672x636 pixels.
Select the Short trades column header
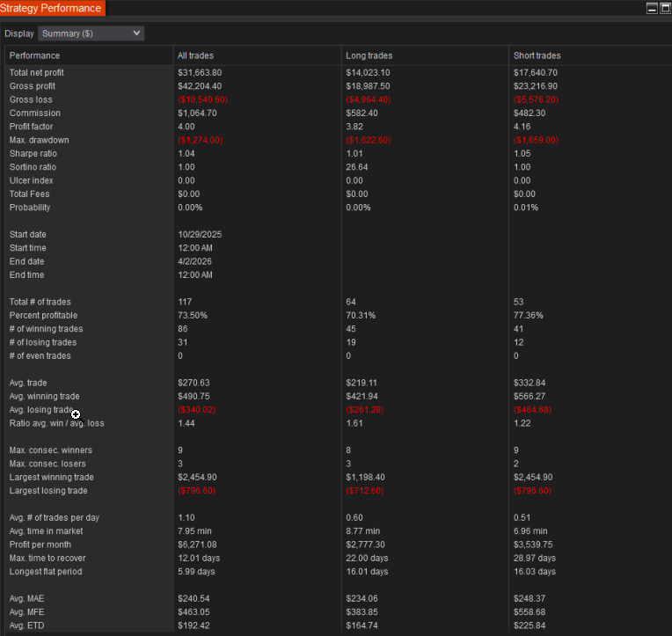click(x=537, y=55)
